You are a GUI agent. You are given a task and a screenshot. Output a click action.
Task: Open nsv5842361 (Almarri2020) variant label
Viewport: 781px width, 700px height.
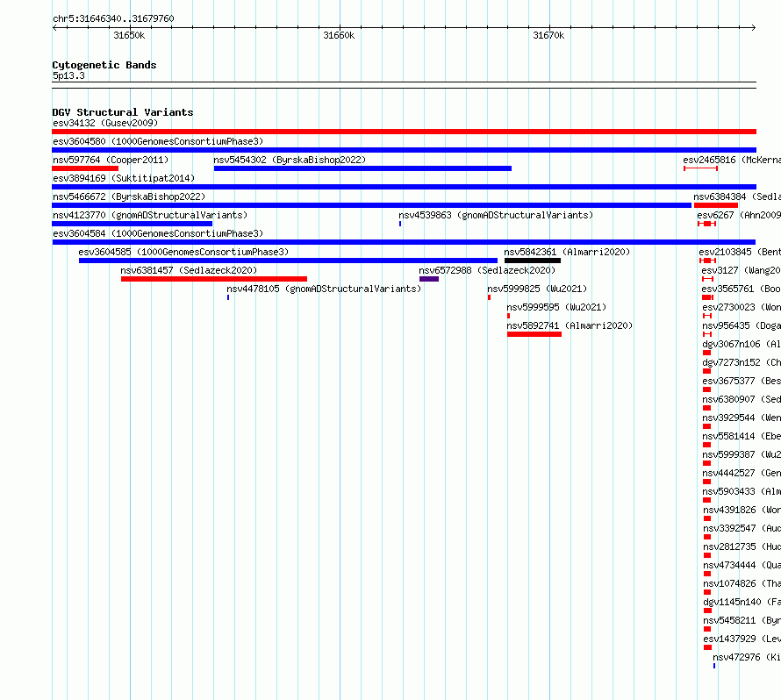coord(567,252)
